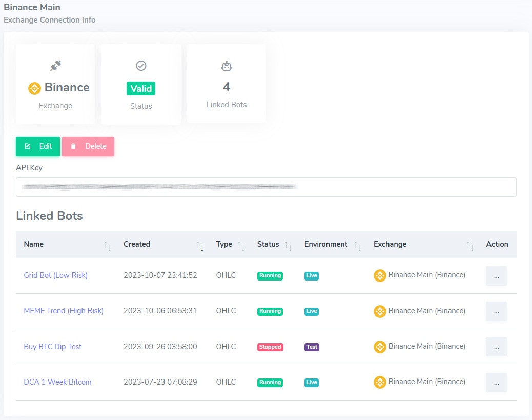Open DCA 1 Week Bitcoin link
Screen dimensions: 532x420
coord(58,382)
